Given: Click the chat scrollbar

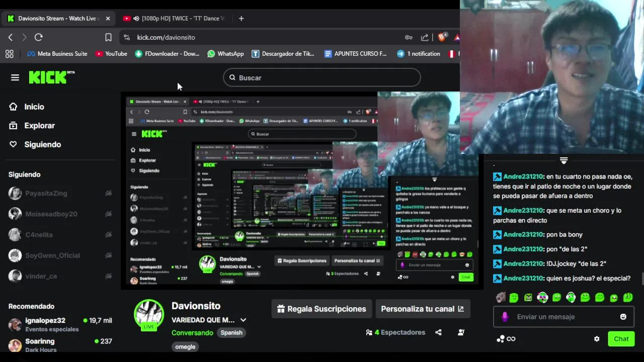Looking at the screenshot, I should point(642,280).
